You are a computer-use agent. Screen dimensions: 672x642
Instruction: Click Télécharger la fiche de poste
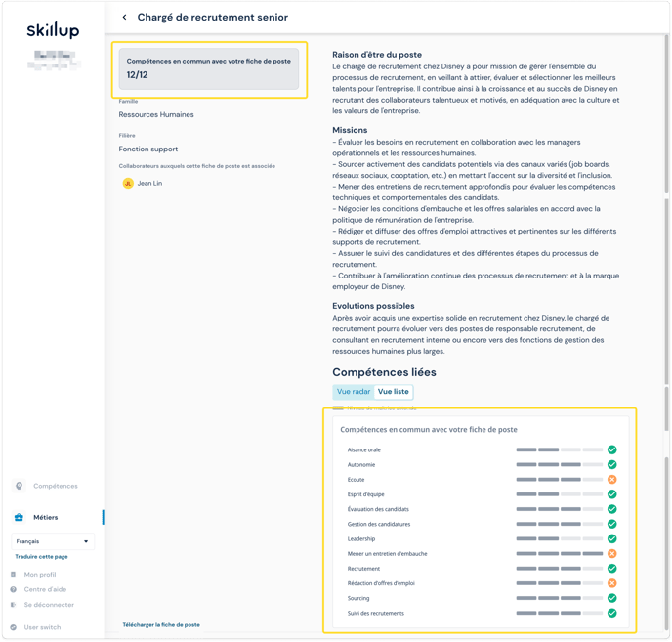pyautogui.click(x=161, y=624)
